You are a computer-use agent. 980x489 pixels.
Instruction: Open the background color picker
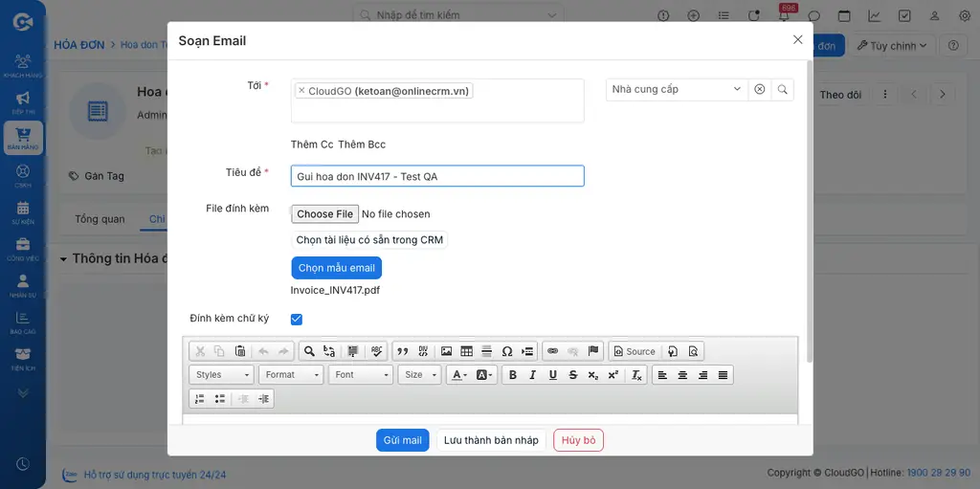coord(484,374)
